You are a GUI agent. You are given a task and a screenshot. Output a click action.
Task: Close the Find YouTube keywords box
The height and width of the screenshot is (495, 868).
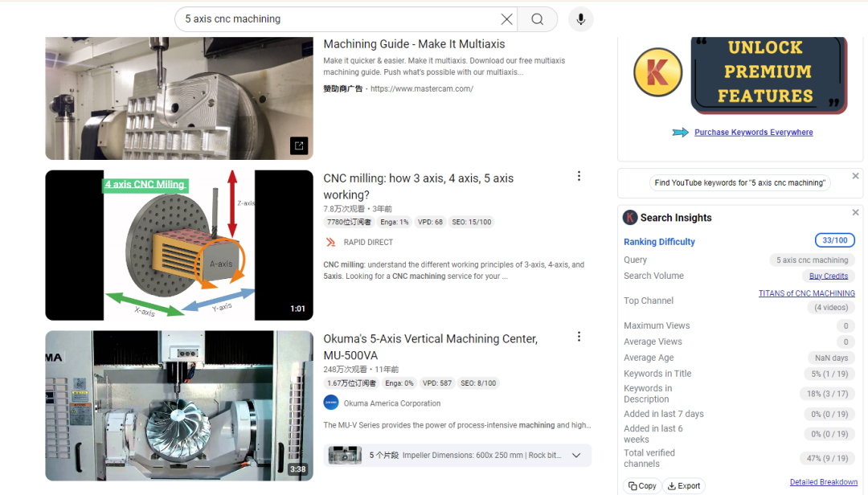coord(855,176)
